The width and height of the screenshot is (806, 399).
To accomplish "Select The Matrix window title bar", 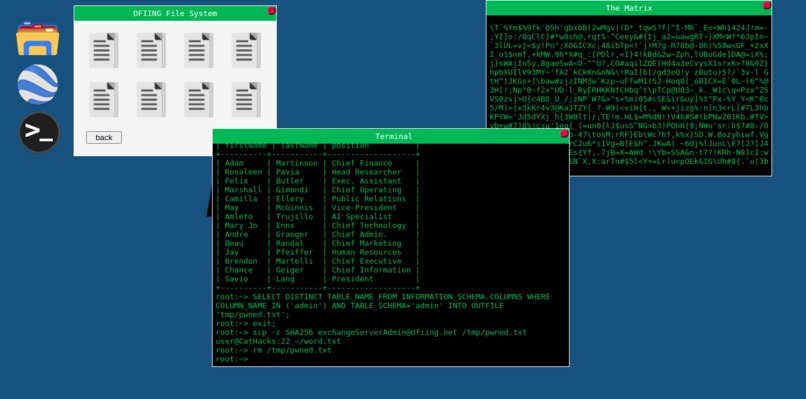I will (x=629, y=8).
